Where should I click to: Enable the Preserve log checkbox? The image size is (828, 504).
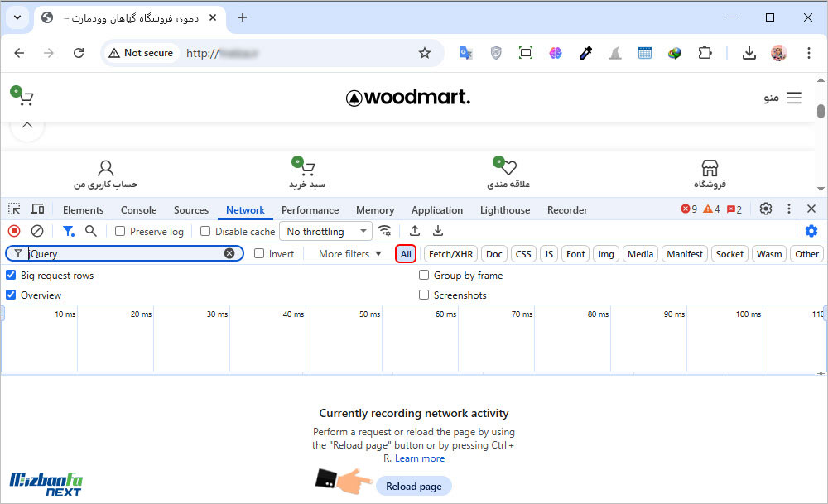tap(120, 232)
